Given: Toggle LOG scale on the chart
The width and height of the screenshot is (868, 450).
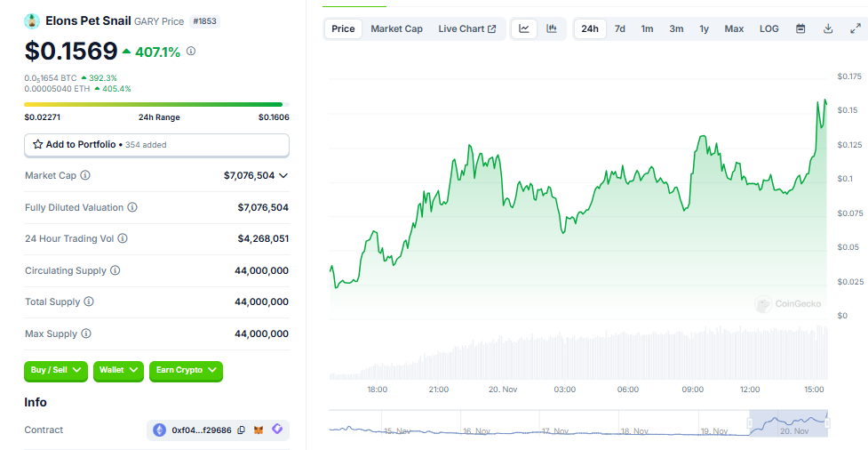Looking at the screenshot, I should click(768, 28).
